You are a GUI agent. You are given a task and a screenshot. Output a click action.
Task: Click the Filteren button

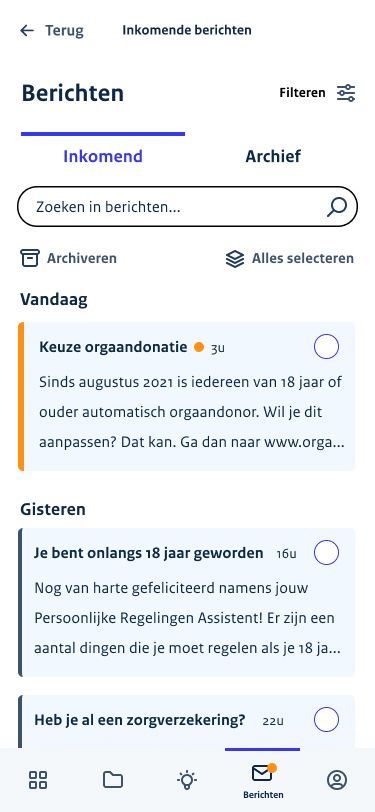point(318,93)
